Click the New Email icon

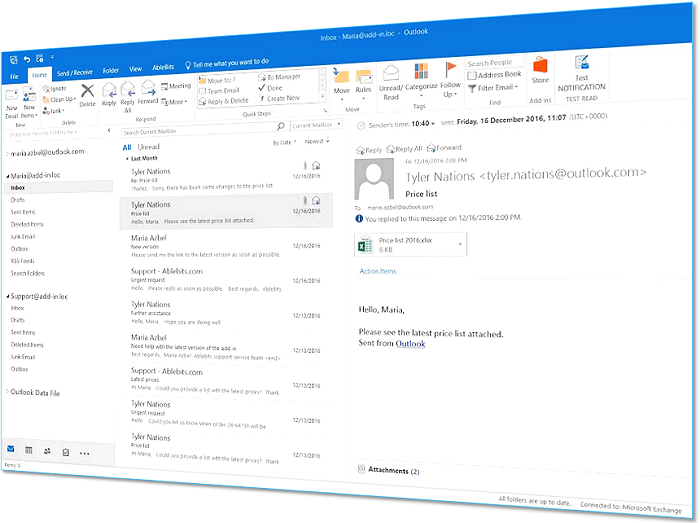point(11,95)
